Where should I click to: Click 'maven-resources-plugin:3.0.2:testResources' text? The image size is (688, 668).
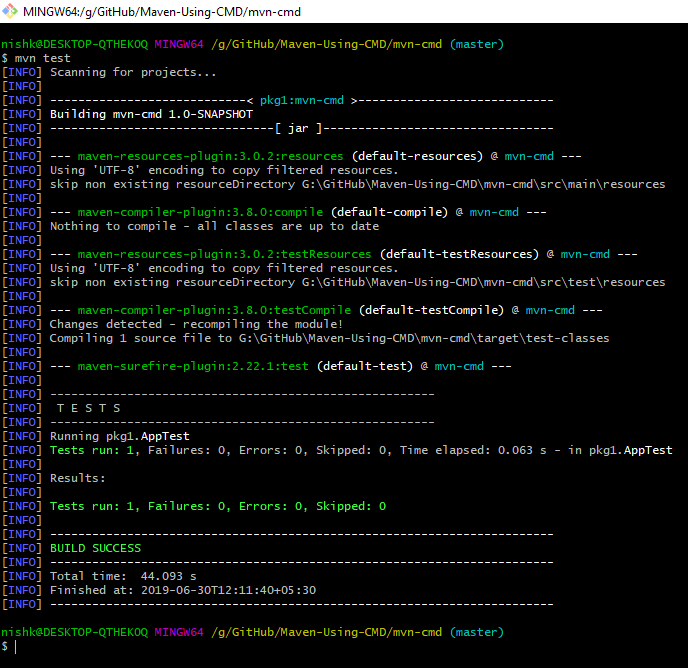coord(224,255)
